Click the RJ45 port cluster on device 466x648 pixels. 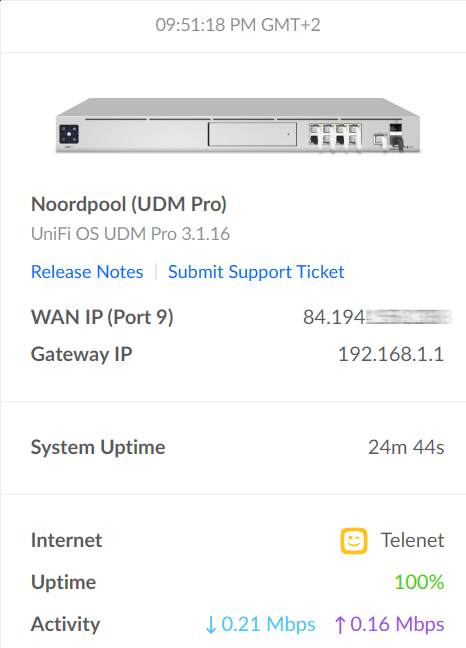click(x=335, y=134)
